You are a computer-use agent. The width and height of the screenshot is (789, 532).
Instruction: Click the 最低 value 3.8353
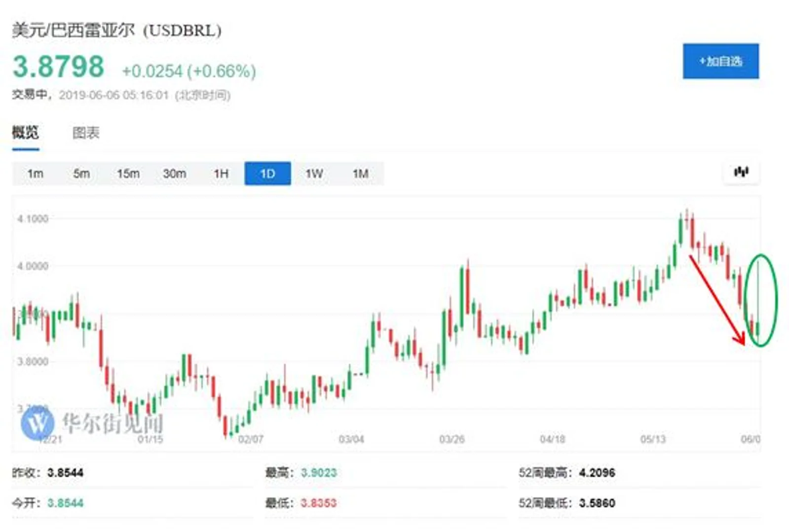(319, 503)
